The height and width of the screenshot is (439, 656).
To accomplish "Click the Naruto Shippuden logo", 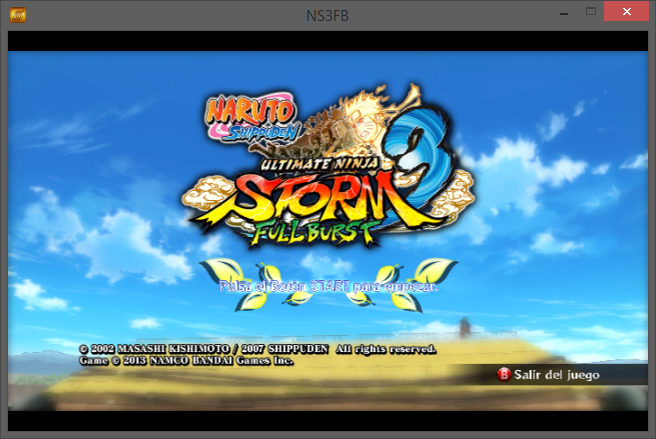I will [252, 118].
